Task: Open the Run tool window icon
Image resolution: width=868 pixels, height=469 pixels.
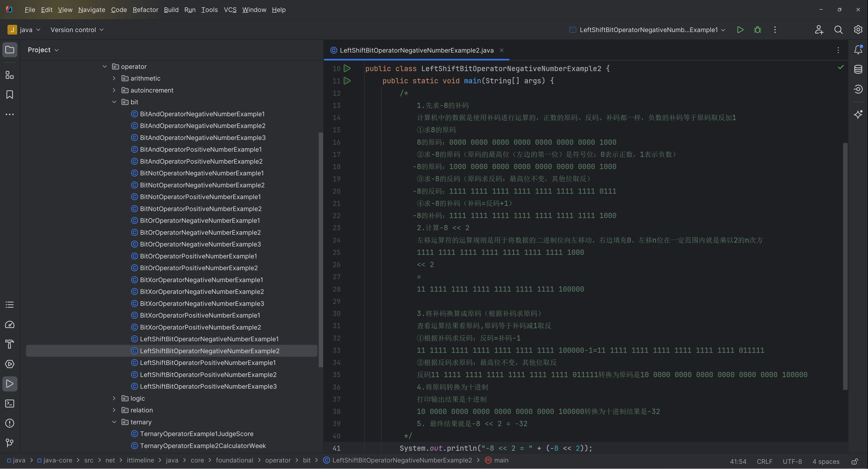Action: tap(10, 384)
